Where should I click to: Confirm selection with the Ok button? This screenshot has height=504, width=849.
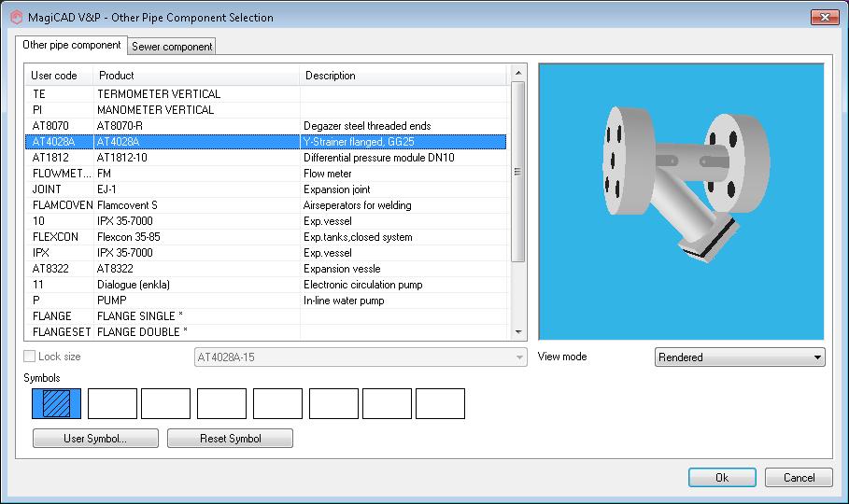(722, 478)
